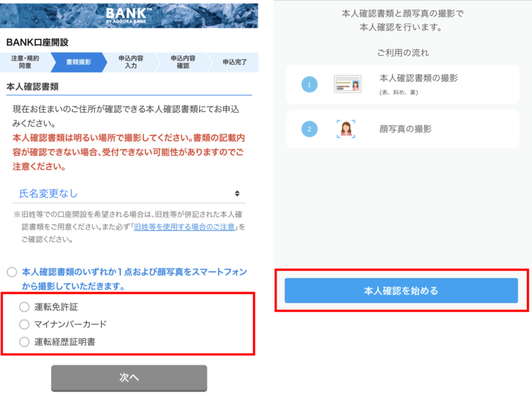The height and width of the screenshot is (410, 532).
Task: Select the 運転免許証 radio button
Action: click(x=24, y=307)
